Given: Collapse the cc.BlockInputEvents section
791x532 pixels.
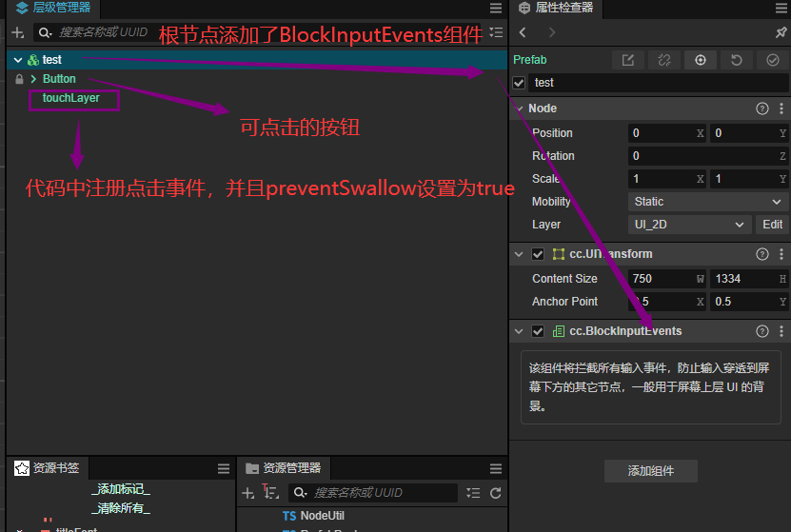Looking at the screenshot, I should [519, 331].
